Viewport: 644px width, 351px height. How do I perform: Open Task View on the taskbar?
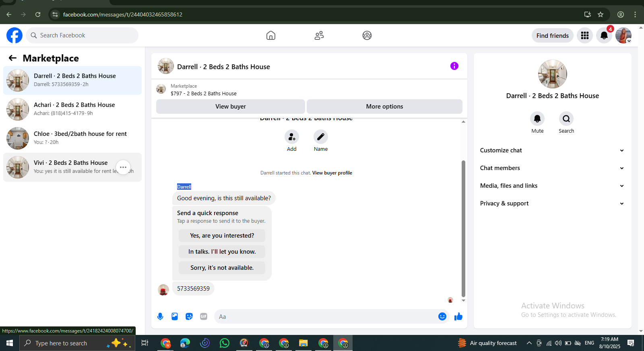[x=145, y=343]
